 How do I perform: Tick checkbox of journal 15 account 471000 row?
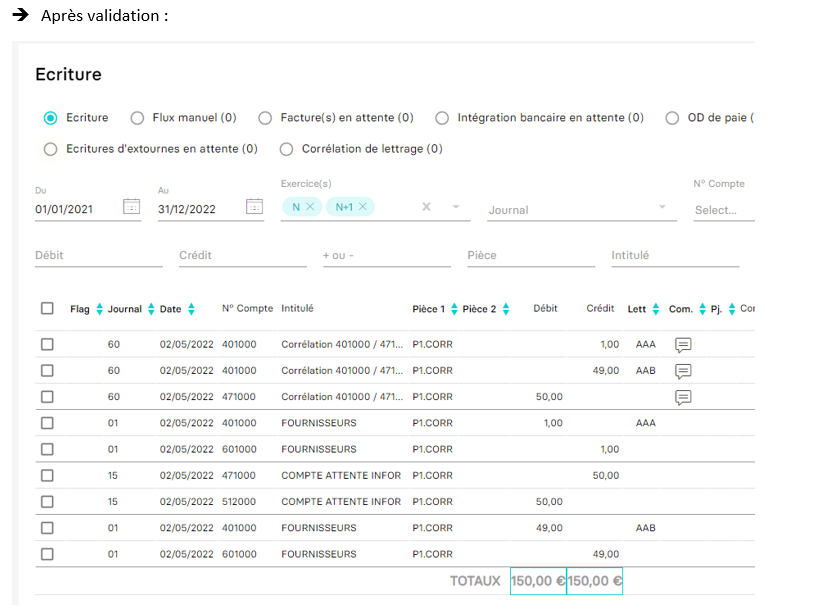tap(47, 475)
